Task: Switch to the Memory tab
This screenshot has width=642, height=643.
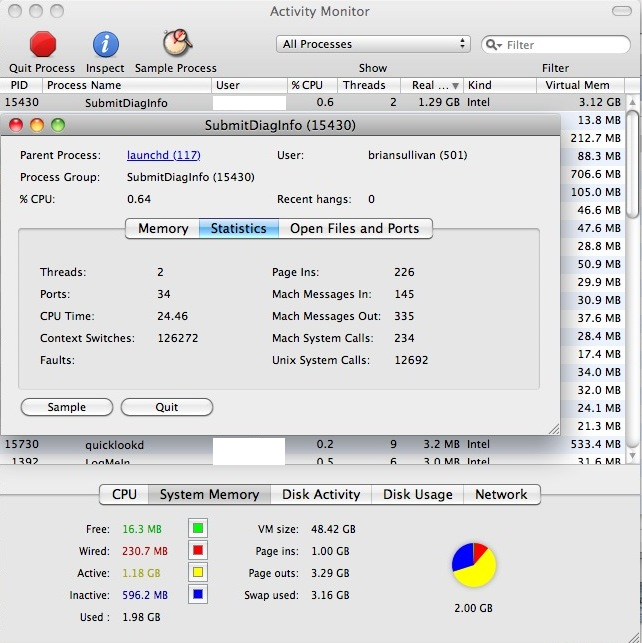Action: 163,228
